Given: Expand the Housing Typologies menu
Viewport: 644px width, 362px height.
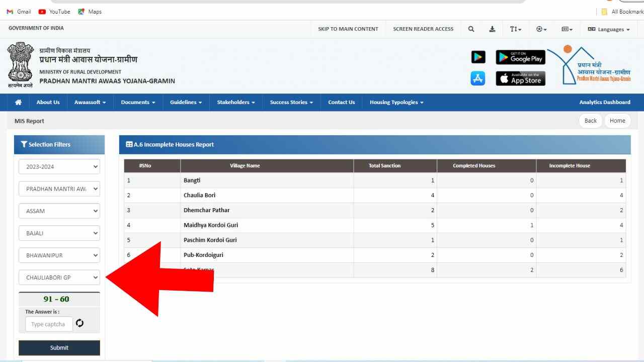Looking at the screenshot, I should [x=396, y=102].
